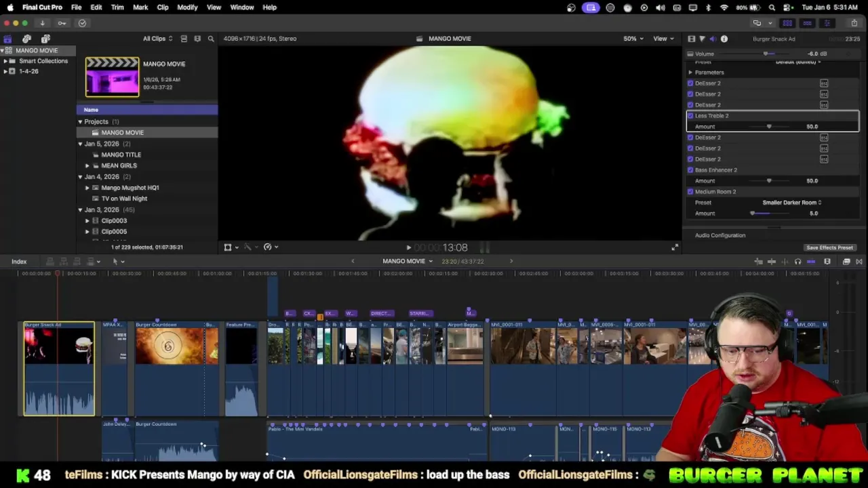Image resolution: width=868 pixels, height=488 pixels.
Task: Switch to Video inspector film icon
Action: (x=691, y=39)
